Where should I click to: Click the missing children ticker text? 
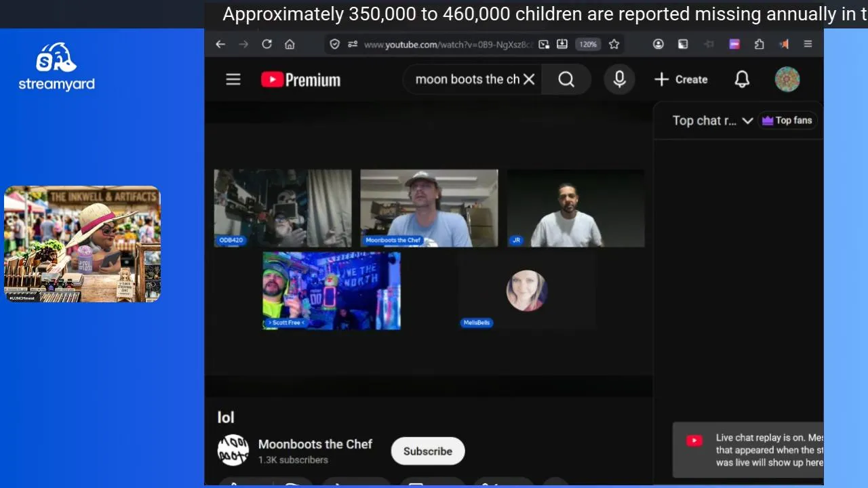[545, 14]
